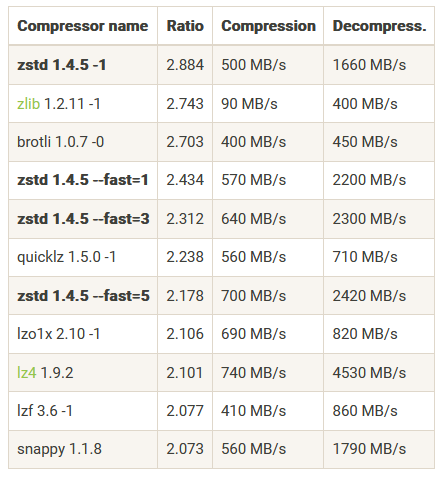The width and height of the screenshot is (447, 479).
Task: Select the zstd 1.4.5 --fast=3 cell
Action: (x=83, y=219)
